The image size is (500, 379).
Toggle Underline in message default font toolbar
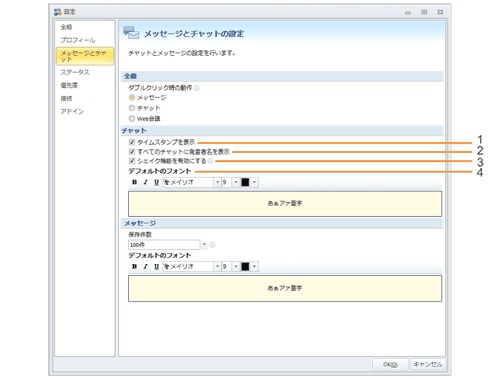(156, 267)
